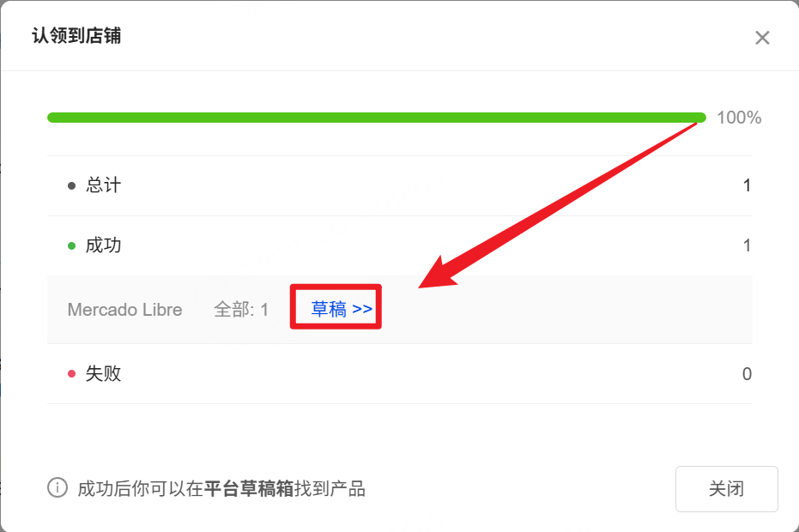This screenshot has height=532, width=799.
Task: Click the 100% progress label
Action: 739,118
